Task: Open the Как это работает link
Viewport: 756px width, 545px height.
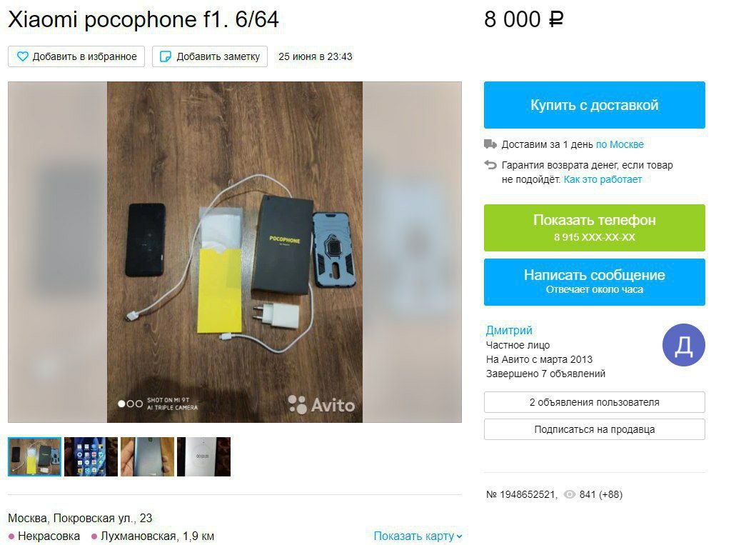Action: coord(603,179)
